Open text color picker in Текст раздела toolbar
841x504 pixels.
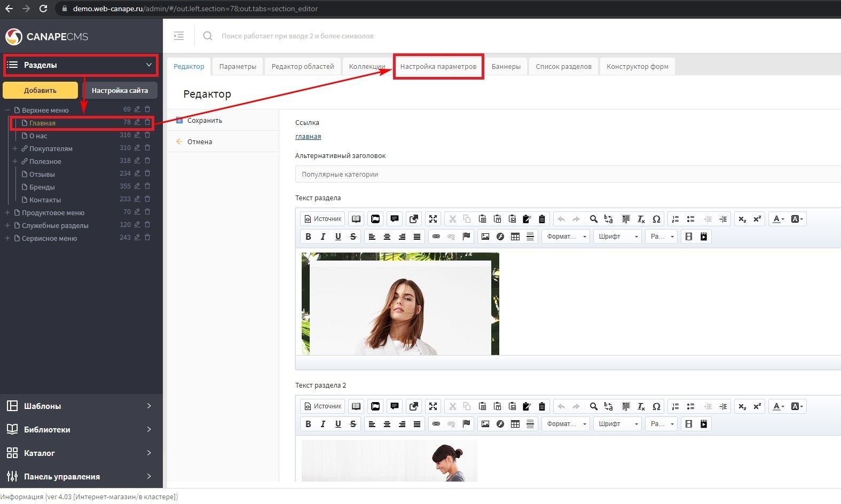[778, 219]
